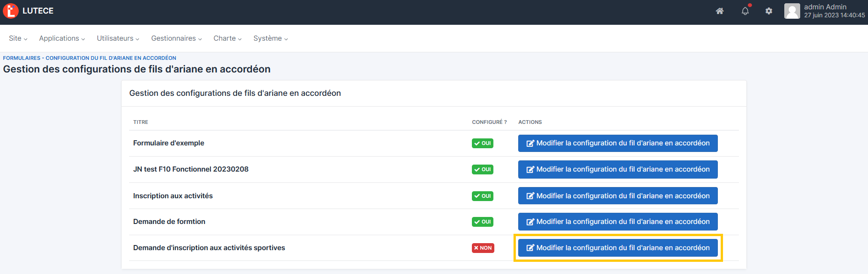Expand the Applications dropdown
868x274 pixels.
(x=62, y=38)
